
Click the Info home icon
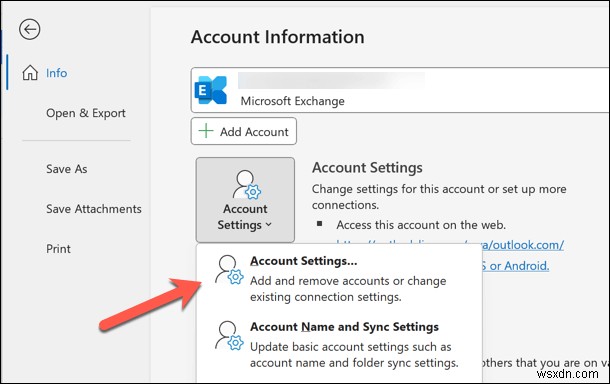[x=30, y=73]
